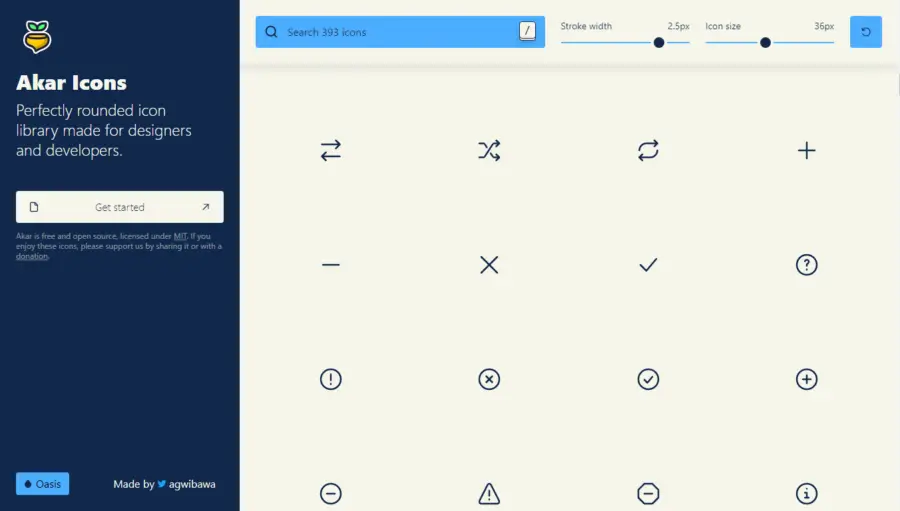Visit the agwibawa profile link

pos(192,484)
